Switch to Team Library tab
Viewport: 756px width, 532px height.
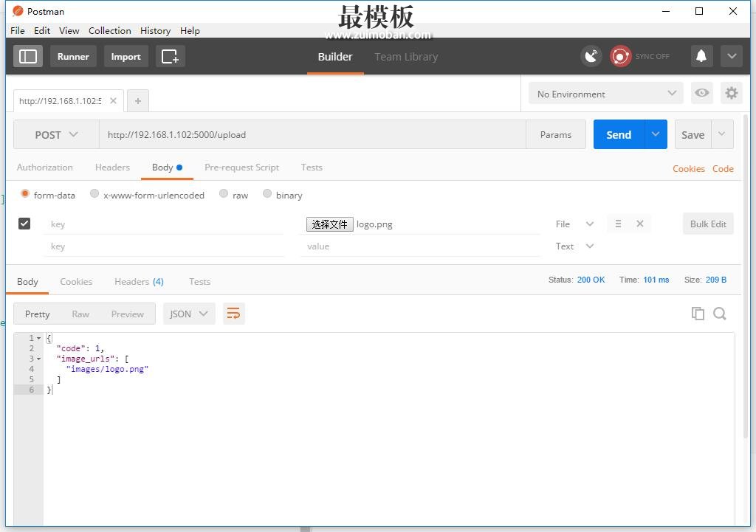406,56
